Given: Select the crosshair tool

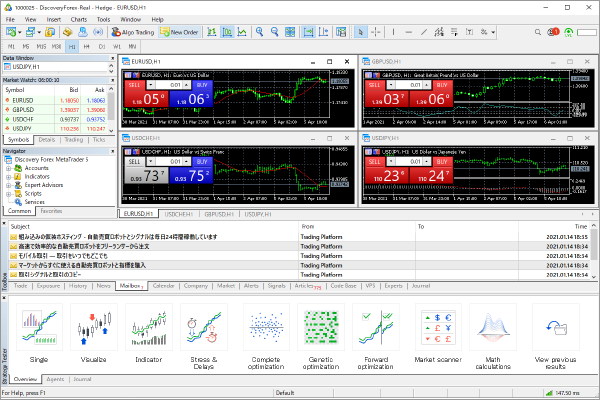Looking at the screenshot, I should 376,32.
